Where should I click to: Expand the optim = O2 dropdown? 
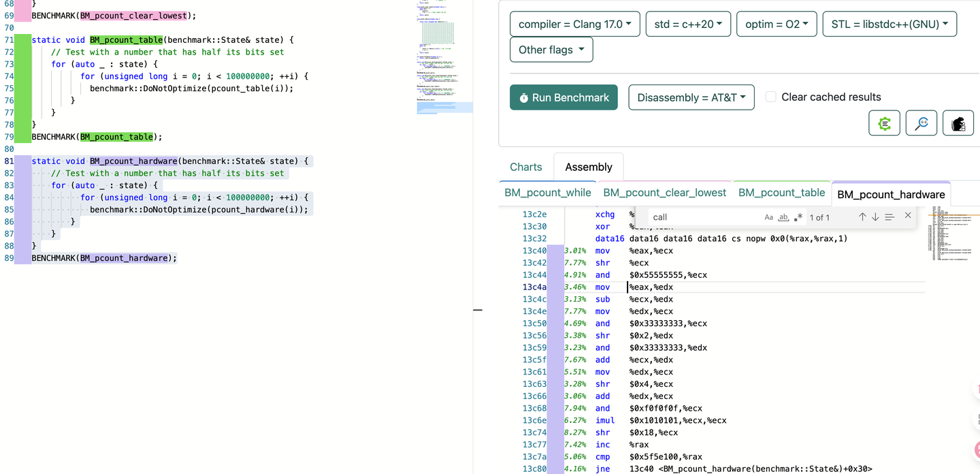coord(776,25)
